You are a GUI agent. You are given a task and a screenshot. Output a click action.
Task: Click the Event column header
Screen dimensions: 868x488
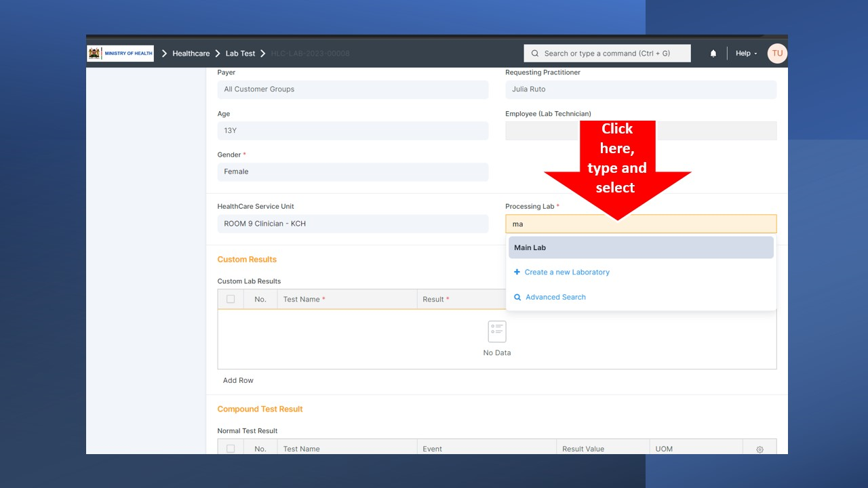[487, 449]
